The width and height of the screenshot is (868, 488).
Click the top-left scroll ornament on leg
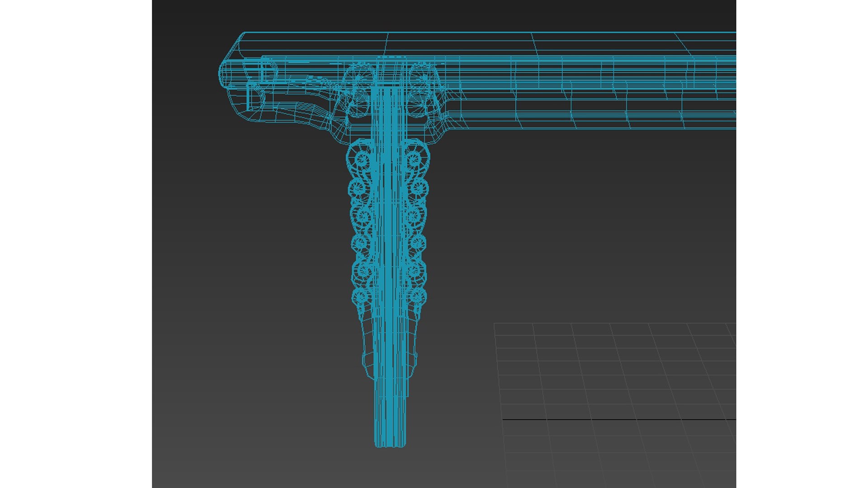(361, 159)
